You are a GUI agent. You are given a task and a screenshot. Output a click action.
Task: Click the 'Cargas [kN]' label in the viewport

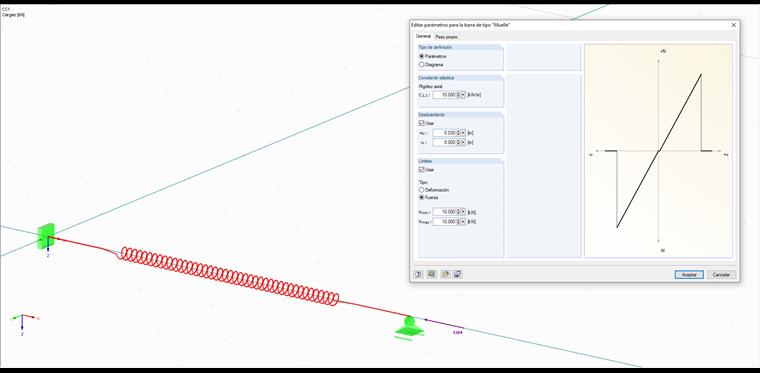[x=14, y=15]
